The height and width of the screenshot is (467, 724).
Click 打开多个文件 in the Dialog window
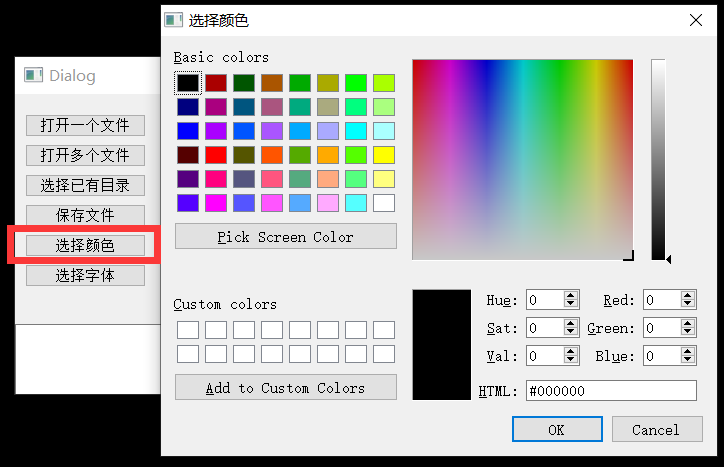(85, 155)
